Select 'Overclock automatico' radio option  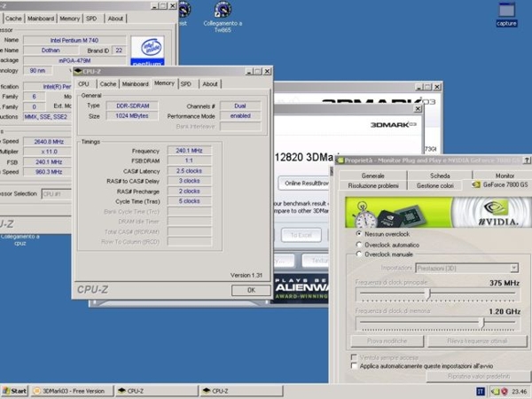tap(359, 245)
